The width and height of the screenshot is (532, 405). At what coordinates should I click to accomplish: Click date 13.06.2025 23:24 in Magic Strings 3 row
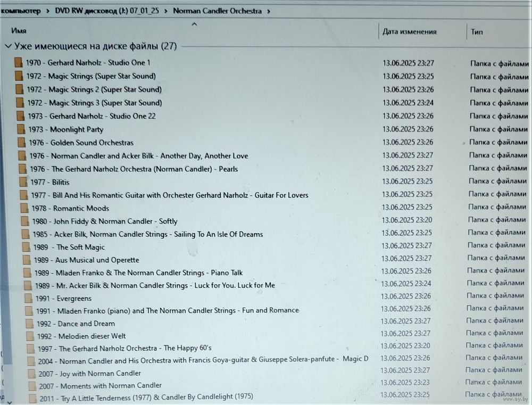tap(408, 103)
